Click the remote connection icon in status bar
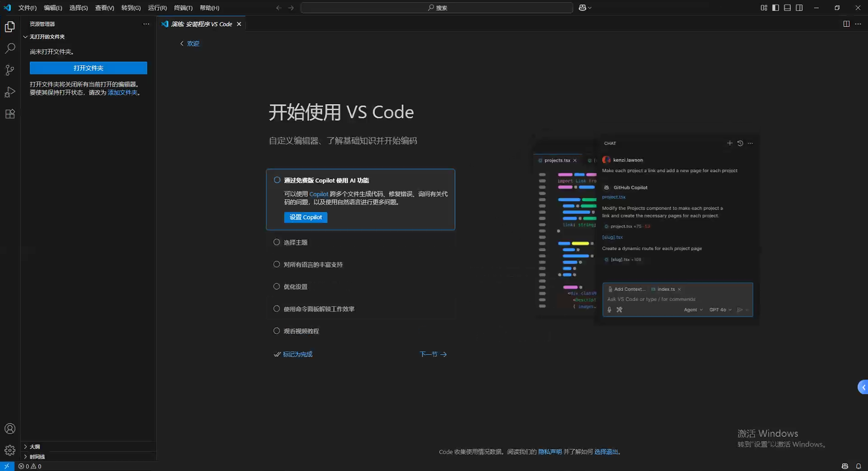Viewport: 868px width, 471px height. point(7,466)
